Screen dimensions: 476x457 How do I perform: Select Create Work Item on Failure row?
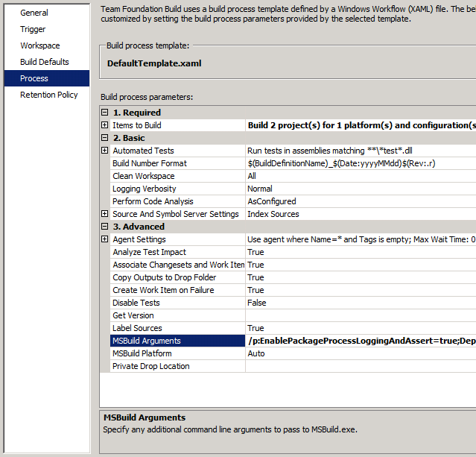click(x=177, y=290)
